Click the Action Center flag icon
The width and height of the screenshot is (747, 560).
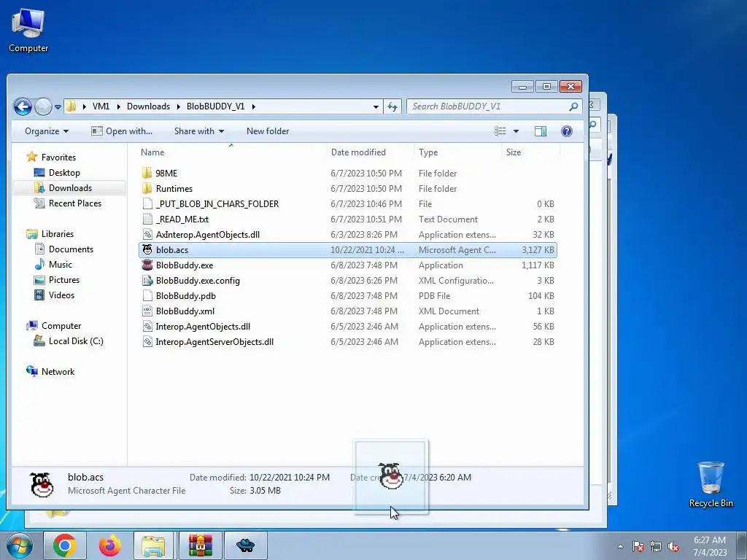pyautogui.click(x=638, y=546)
